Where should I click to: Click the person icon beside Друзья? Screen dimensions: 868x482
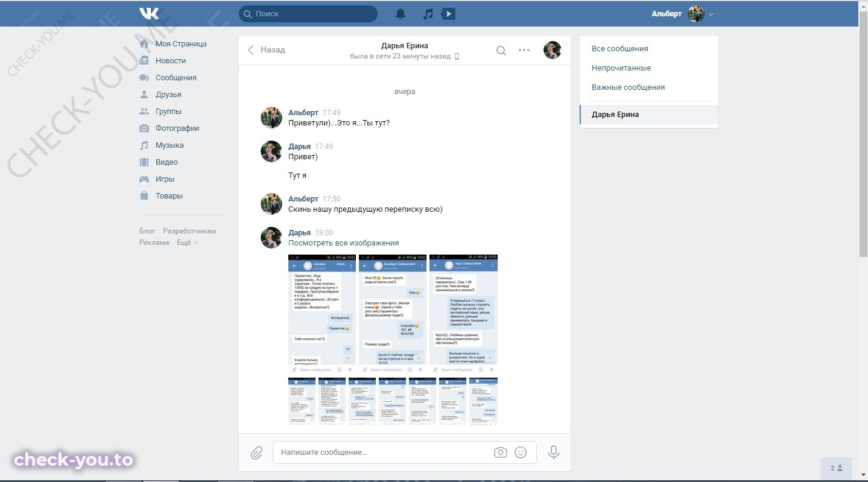144,95
